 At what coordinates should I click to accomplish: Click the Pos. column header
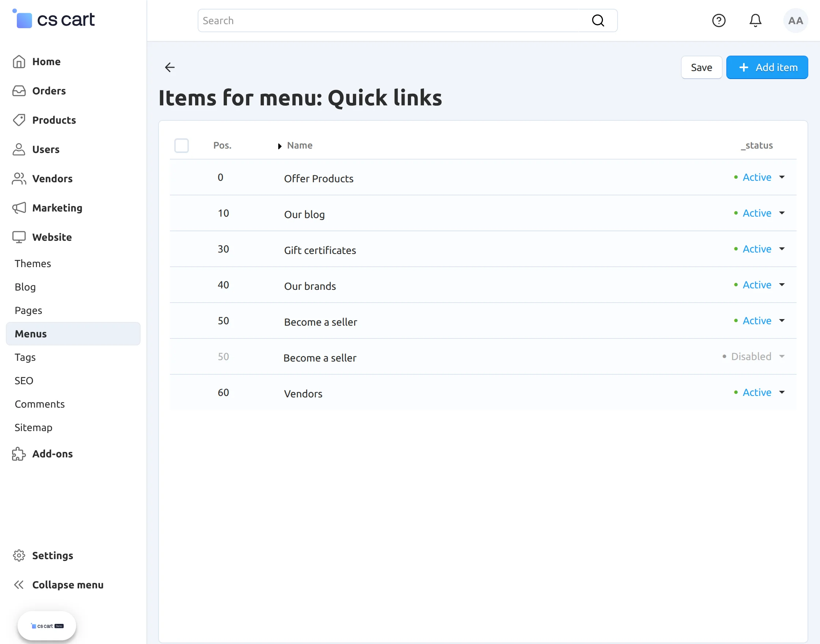coord(222,146)
